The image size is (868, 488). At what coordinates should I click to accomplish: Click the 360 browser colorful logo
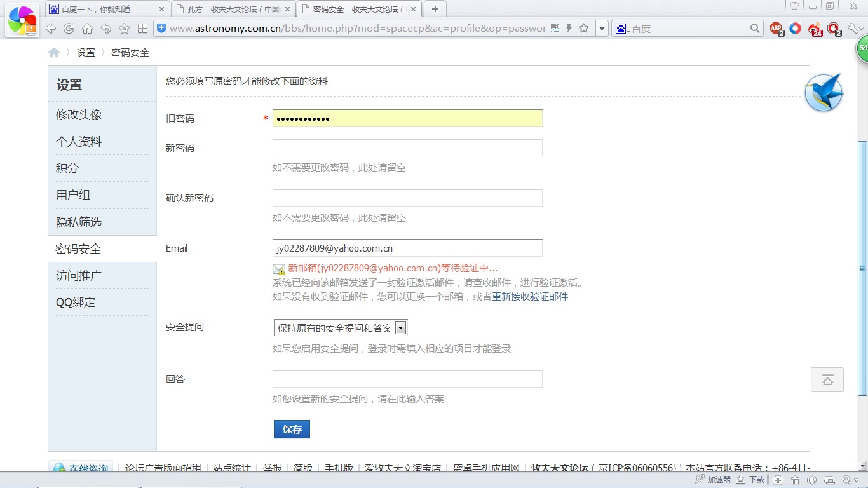click(x=23, y=20)
